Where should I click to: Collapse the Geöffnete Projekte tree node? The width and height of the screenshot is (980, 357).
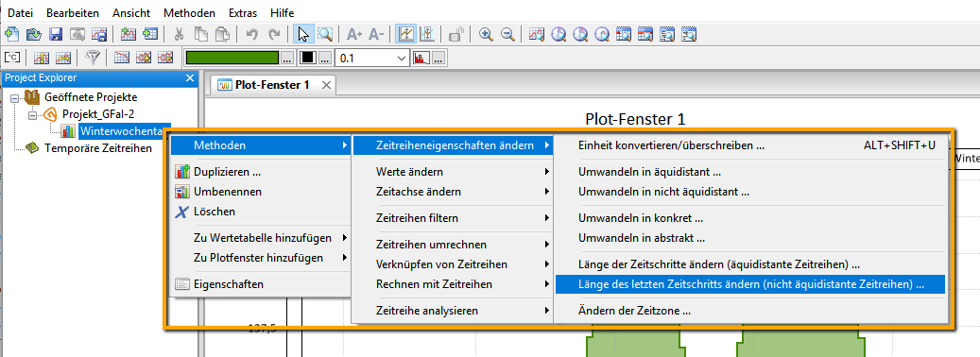(16, 97)
